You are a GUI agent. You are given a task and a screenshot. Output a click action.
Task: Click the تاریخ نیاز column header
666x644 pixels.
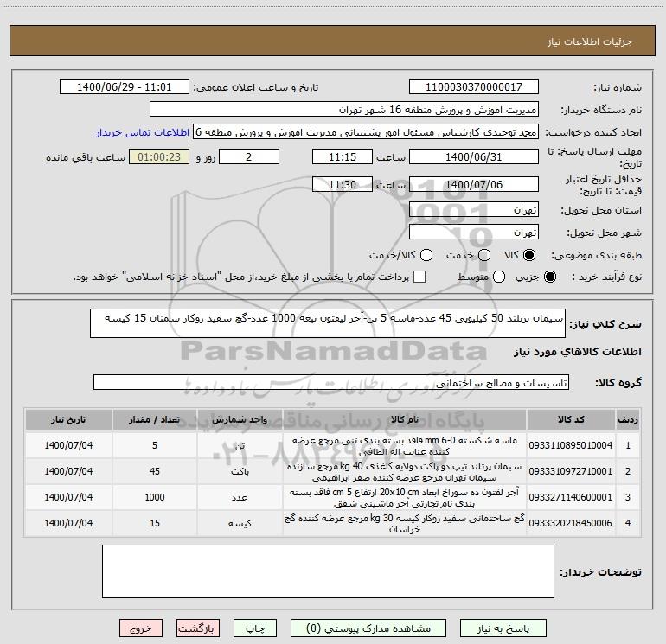click(x=68, y=419)
